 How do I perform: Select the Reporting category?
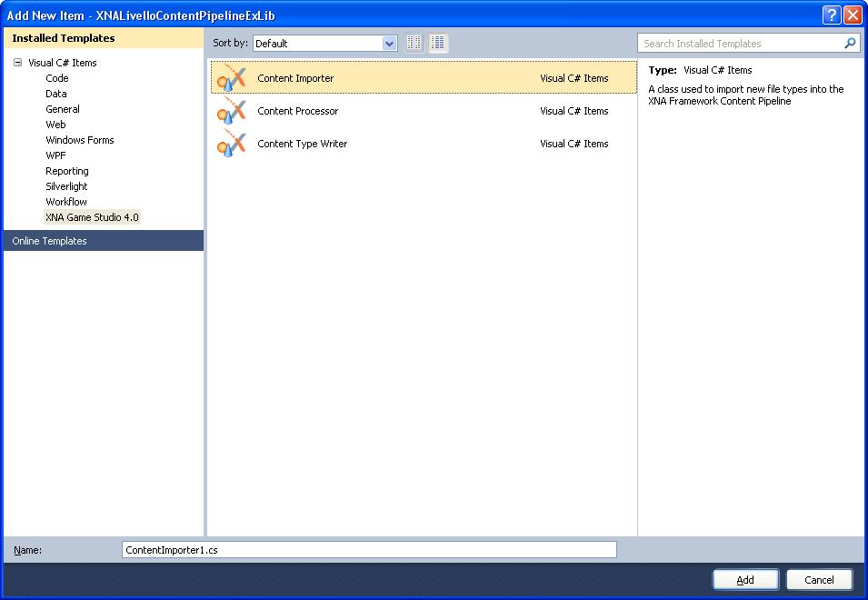tap(67, 171)
